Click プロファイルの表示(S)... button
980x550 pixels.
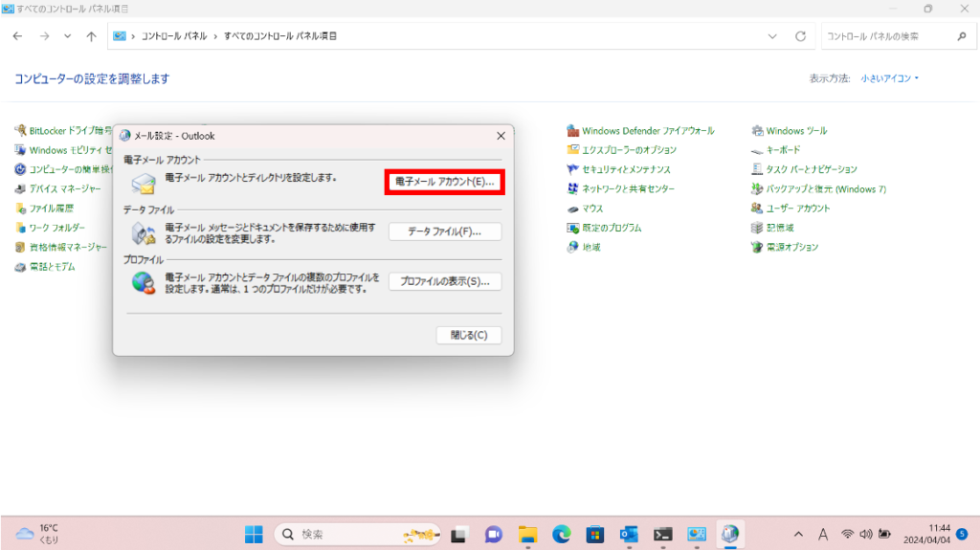coord(444,281)
